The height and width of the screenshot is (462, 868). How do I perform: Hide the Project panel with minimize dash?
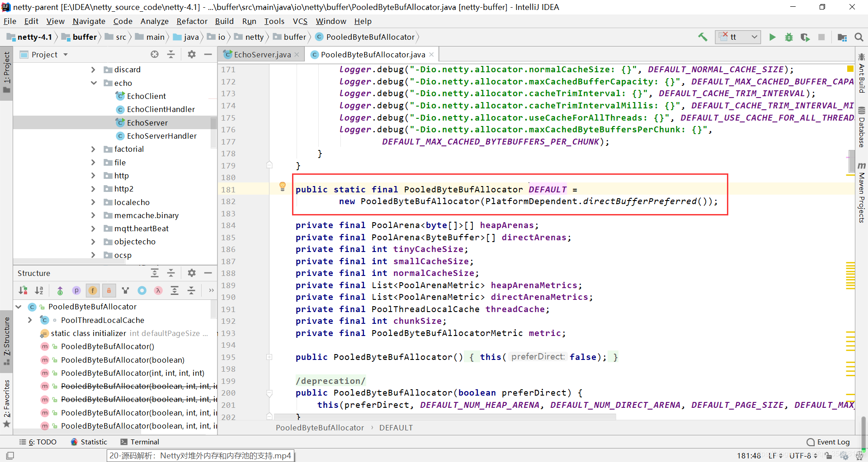[208, 54]
